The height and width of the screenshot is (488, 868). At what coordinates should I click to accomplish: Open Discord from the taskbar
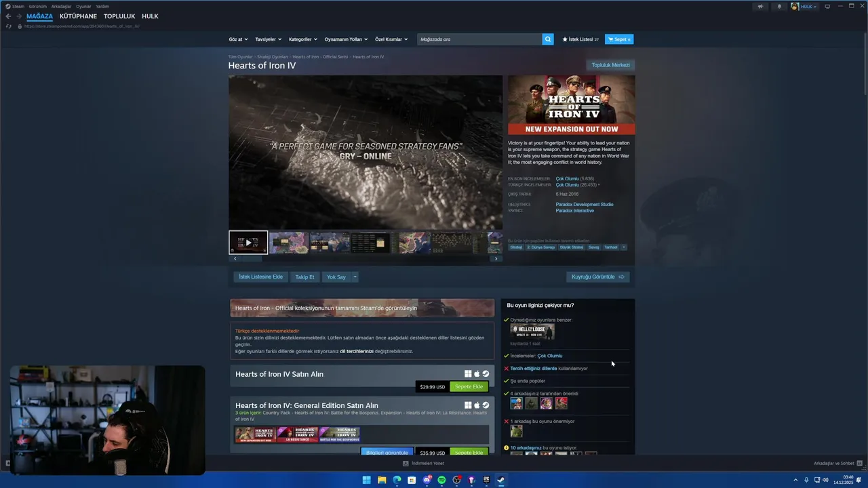tap(427, 480)
